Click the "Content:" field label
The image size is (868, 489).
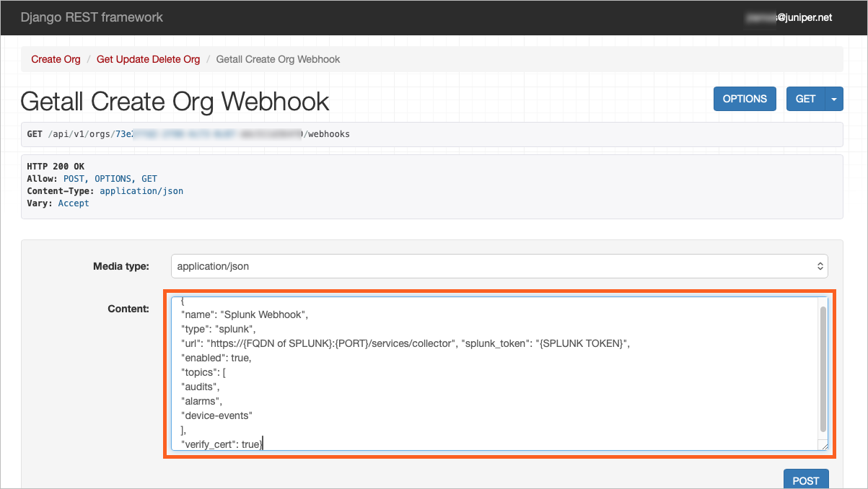128,309
